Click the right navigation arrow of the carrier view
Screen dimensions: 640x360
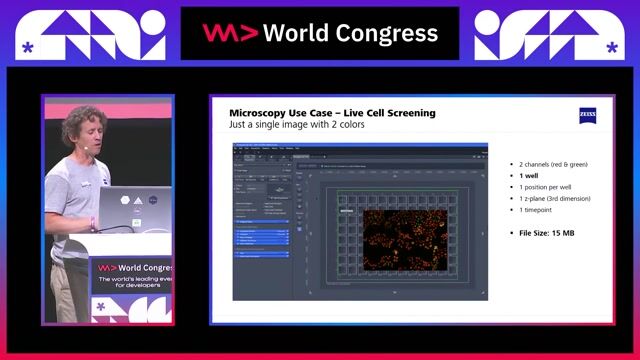482,234
